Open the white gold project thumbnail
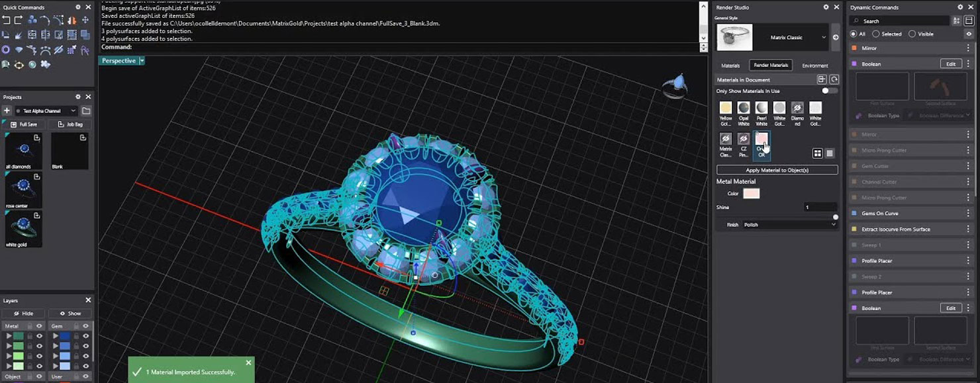 (23, 230)
